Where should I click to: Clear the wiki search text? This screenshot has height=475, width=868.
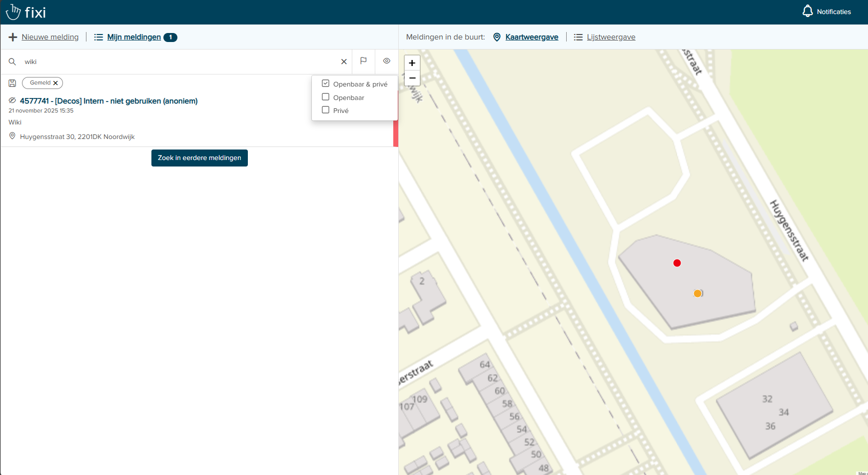click(344, 61)
